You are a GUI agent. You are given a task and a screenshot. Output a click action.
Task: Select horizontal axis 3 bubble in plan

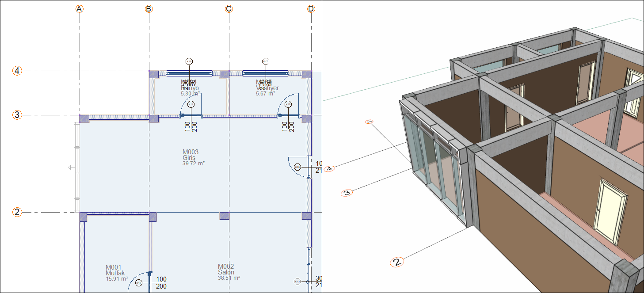[17, 115]
